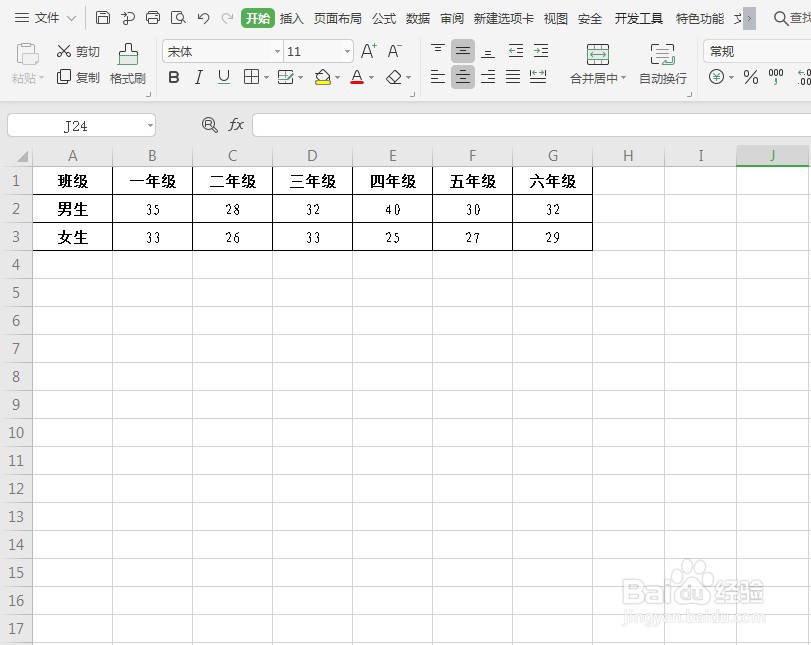Toggle Italic formatting
811x645 pixels.
click(199, 78)
